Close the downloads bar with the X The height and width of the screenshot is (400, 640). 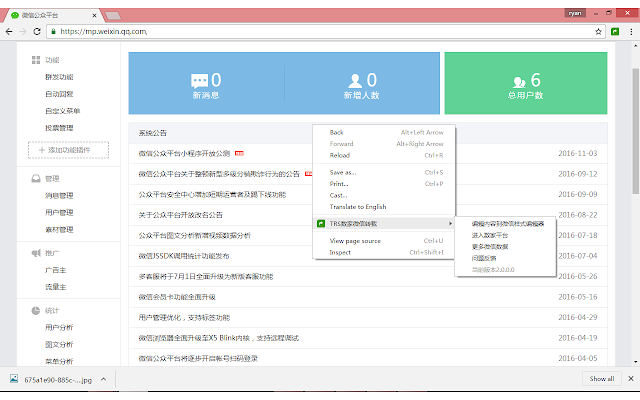631,378
